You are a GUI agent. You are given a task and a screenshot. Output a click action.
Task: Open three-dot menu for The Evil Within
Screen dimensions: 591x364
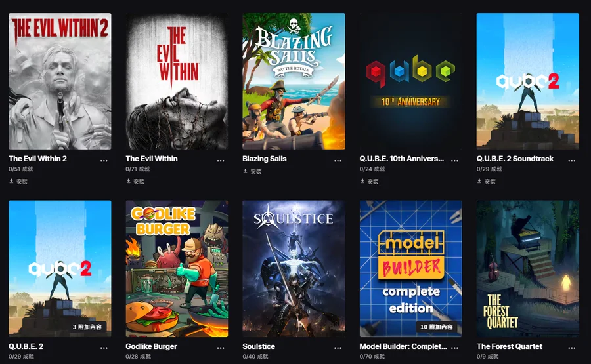pos(221,160)
